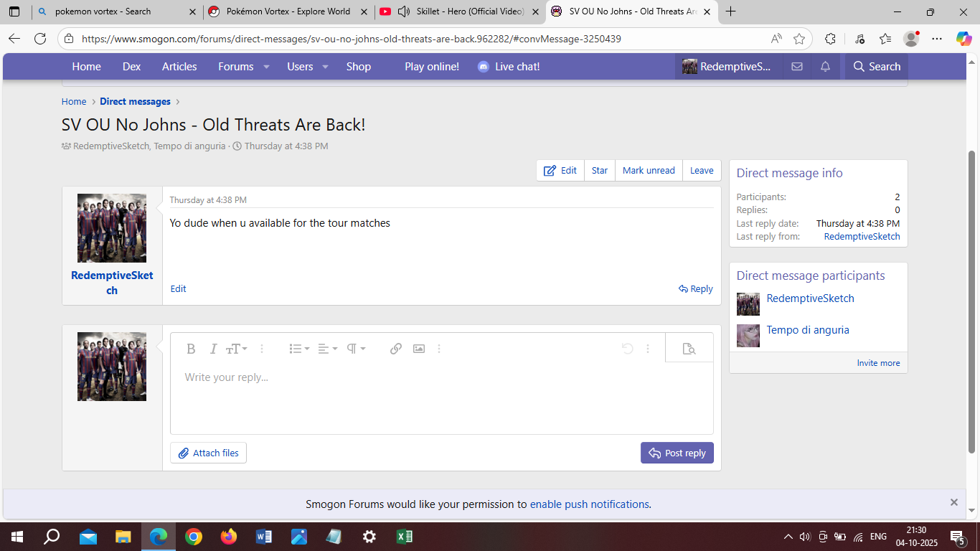The height and width of the screenshot is (551, 980).
Task: Open the text alignment dropdown in editor
Action: 327,349
